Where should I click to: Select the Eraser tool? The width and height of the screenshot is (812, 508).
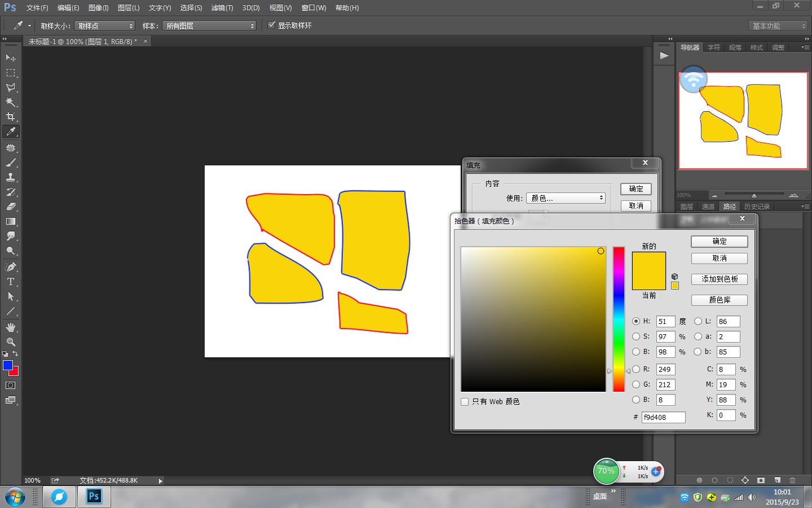pyautogui.click(x=11, y=207)
